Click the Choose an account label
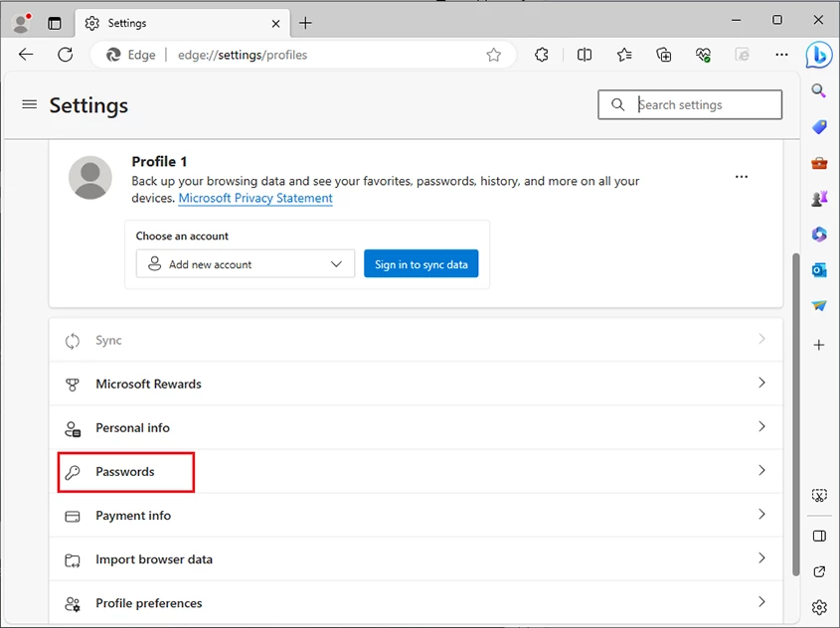Image resolution: width=840 pixels, height=628 pixels. 182,236
